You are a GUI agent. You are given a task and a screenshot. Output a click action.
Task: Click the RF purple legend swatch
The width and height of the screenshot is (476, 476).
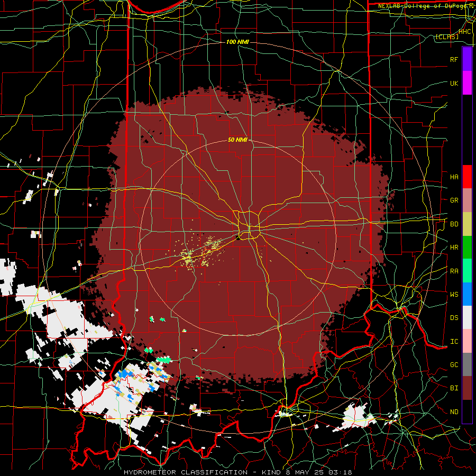[467, 59]
